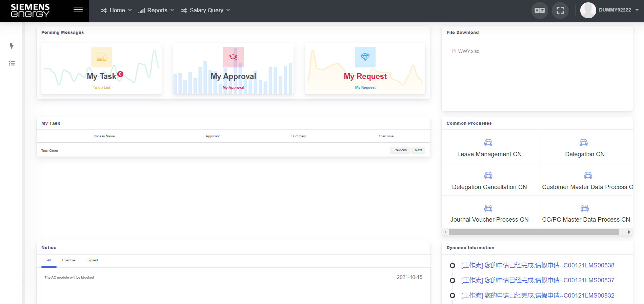
Task: Open the AC module will be blocked notice
Action: [x=69, y=278]
